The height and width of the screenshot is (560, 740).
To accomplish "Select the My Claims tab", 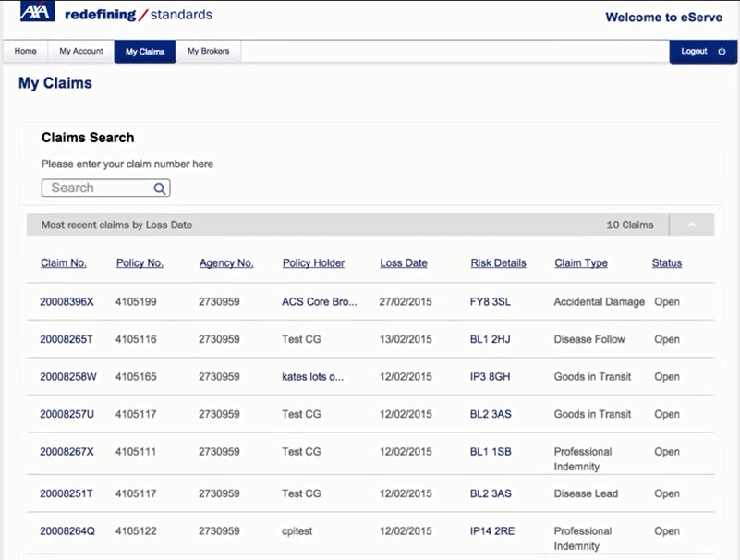I will coord(144,51).
